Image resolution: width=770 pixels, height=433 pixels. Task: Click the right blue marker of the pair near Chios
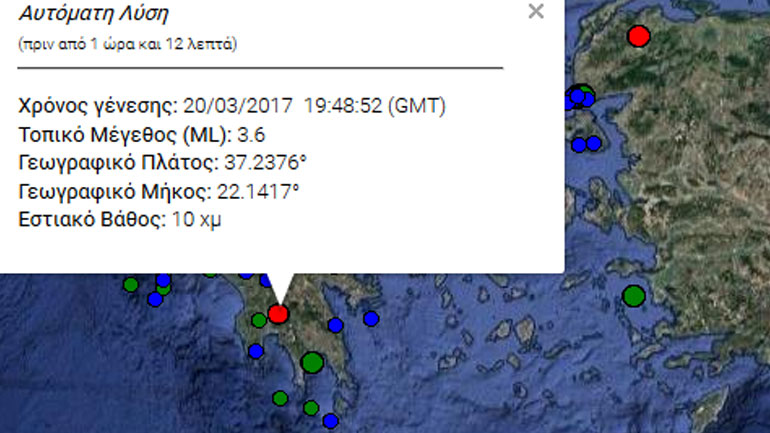point(594,144)
